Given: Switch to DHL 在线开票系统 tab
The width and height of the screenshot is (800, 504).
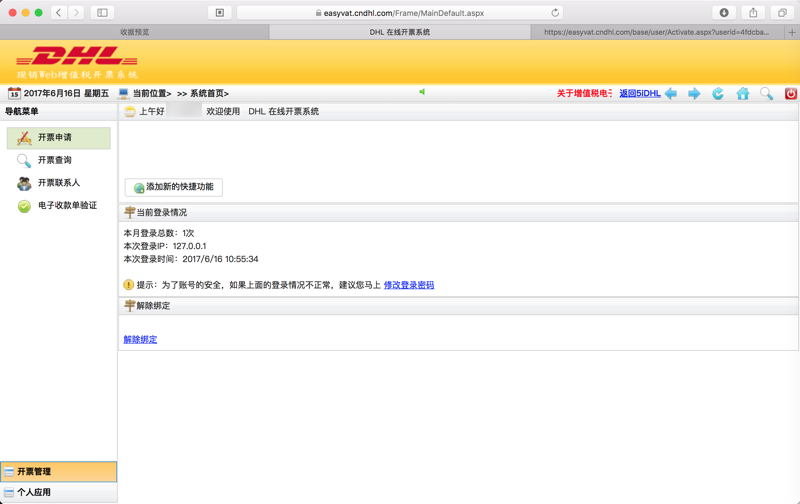Looking at the screenshot, I should (400, 32).
